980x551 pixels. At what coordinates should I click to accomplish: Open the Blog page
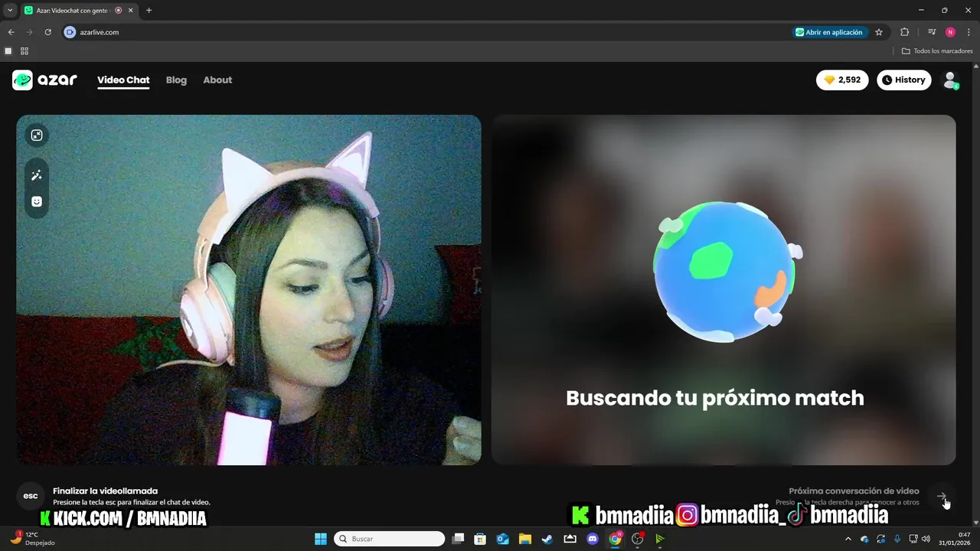click(176, 80)
